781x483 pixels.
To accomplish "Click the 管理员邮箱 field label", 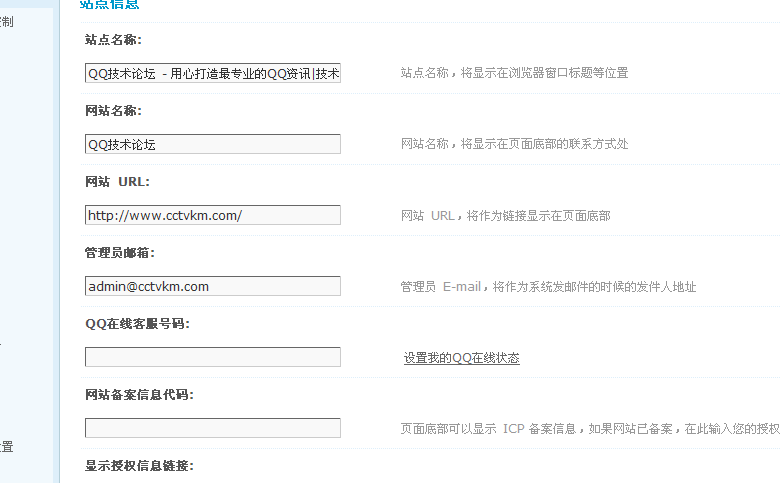I will click(120, 253).
